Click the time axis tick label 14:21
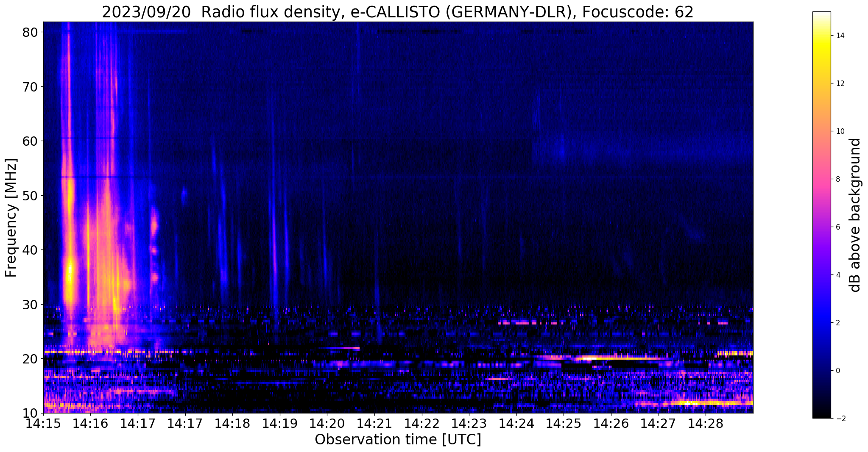Viewport: 868px width, 452px height. pos(374,423)
